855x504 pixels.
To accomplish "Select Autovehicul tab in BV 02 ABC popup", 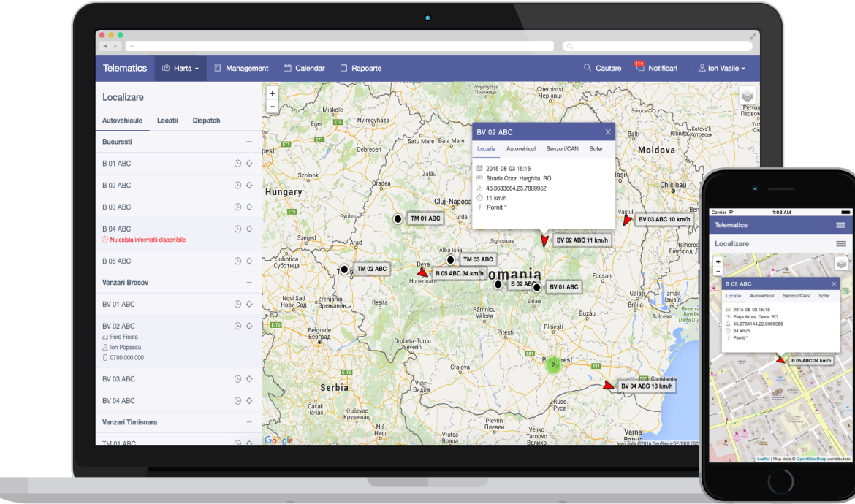I will [521, 149].
